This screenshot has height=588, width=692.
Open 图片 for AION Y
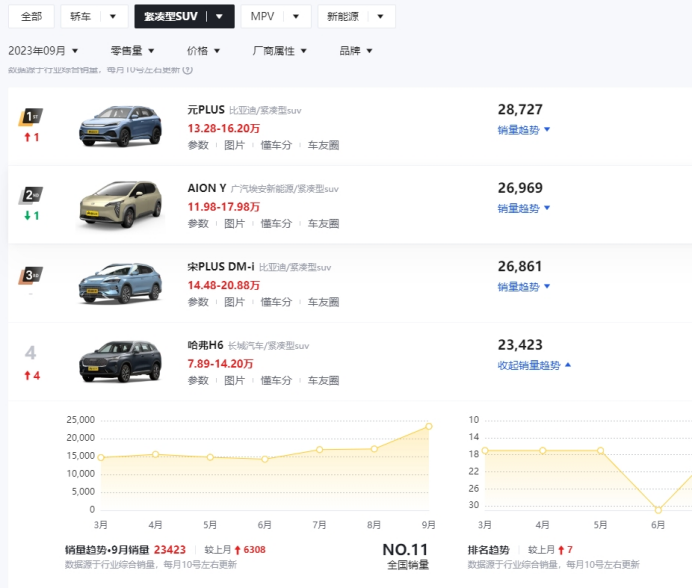tap(234, 224)
